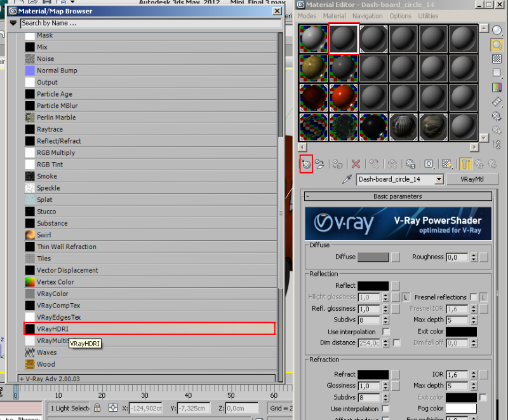
Task: Click the Refract map button
Action: (395, 375)
